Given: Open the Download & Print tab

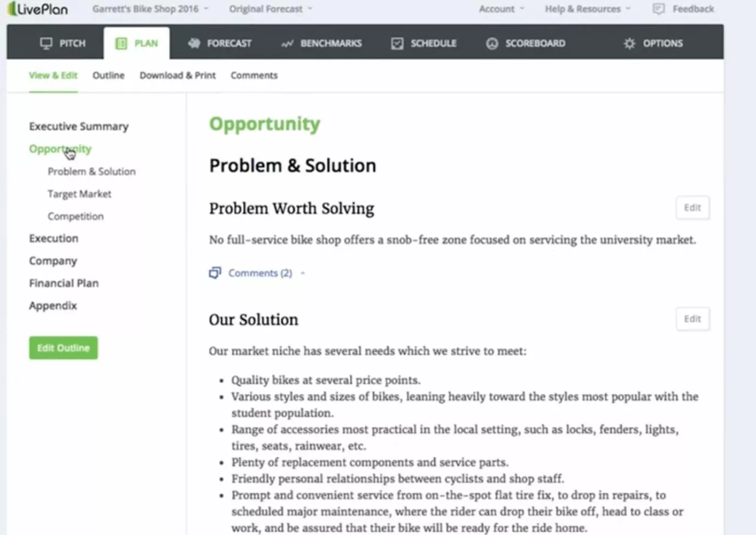Looking at the screenshot, I should pos(177,75).
